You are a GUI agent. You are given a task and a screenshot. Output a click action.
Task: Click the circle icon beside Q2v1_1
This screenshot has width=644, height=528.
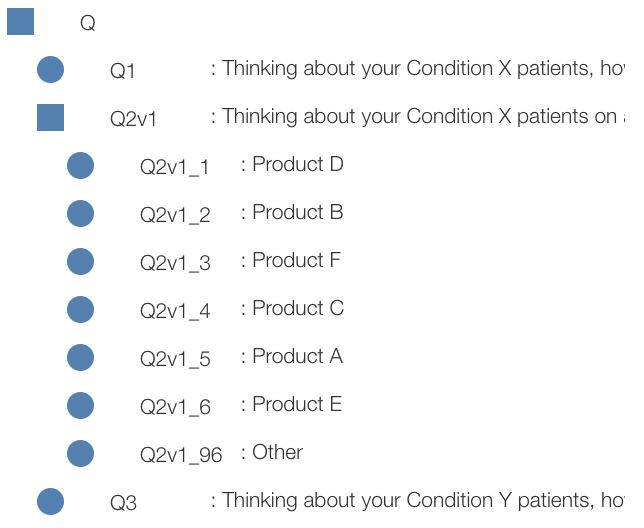[x=80, y=165]
